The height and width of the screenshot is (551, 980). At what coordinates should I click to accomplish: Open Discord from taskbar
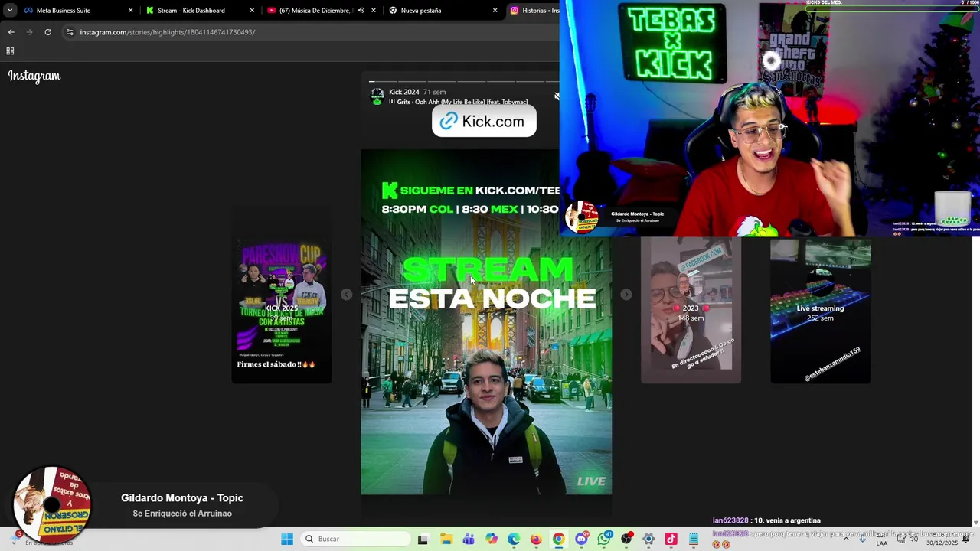tap(581, 539)
